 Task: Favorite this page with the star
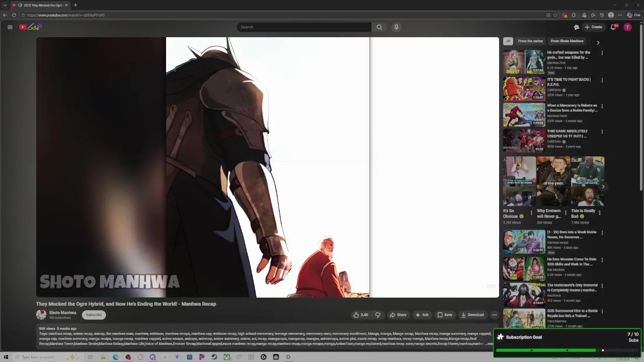click(555, 15)
